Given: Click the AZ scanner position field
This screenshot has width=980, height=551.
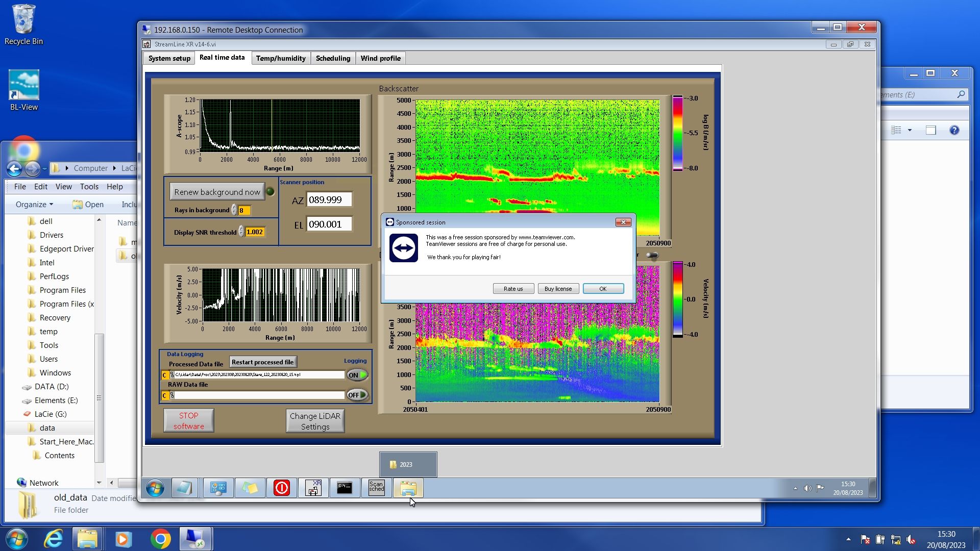Looking at the screenshot, I should pos(329,200).
